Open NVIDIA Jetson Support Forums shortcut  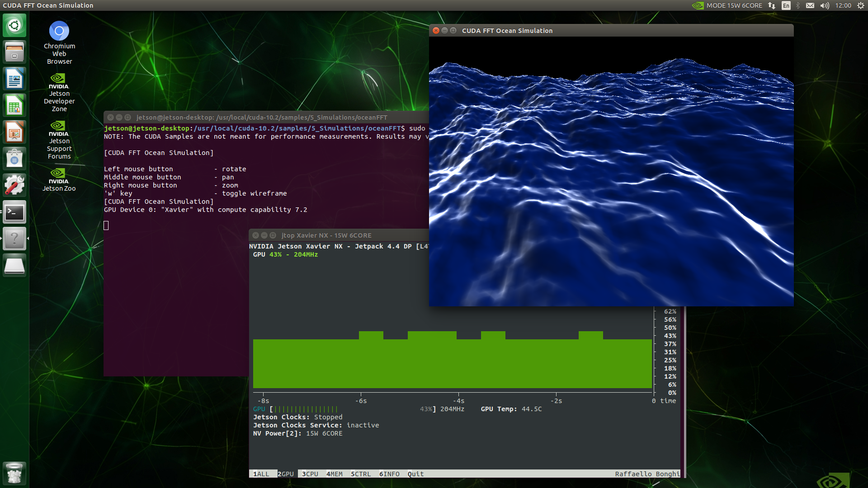tap(59, 140)
